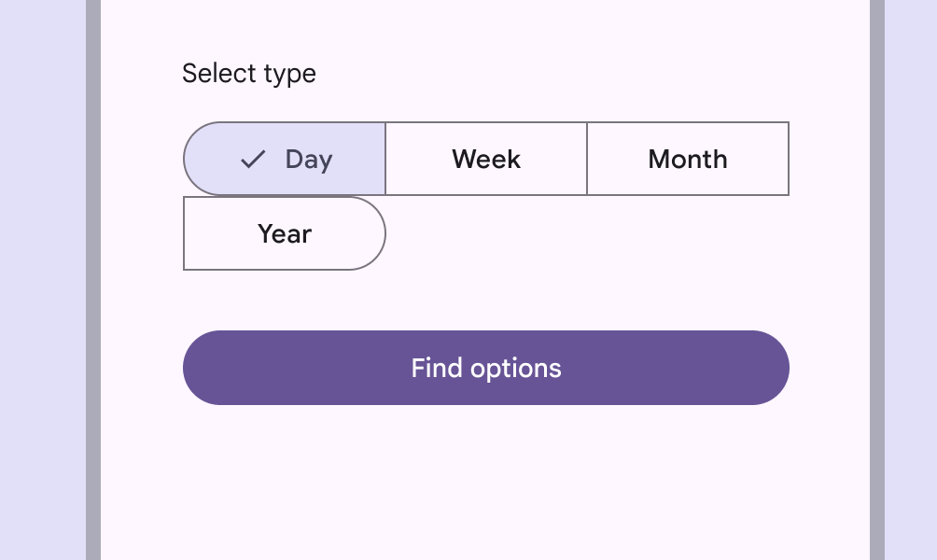Click the tick mark beside Day
This screenshot has width=937, height=560.
253,160
